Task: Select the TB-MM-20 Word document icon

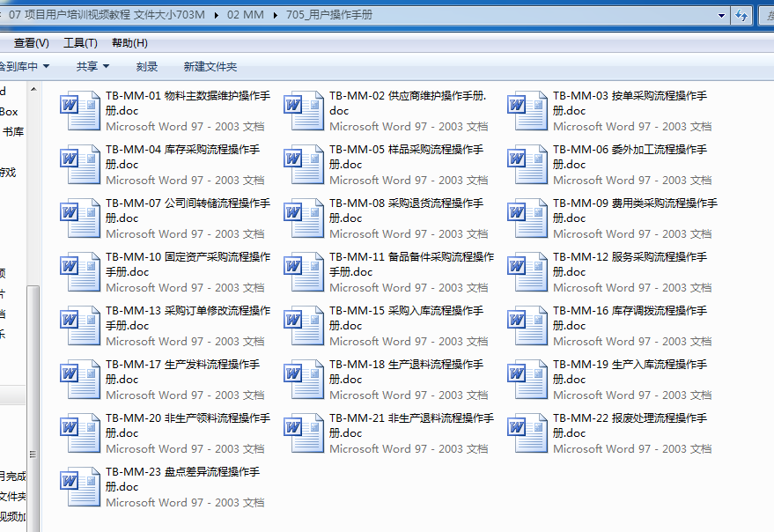Action: [x=80, y=433]
